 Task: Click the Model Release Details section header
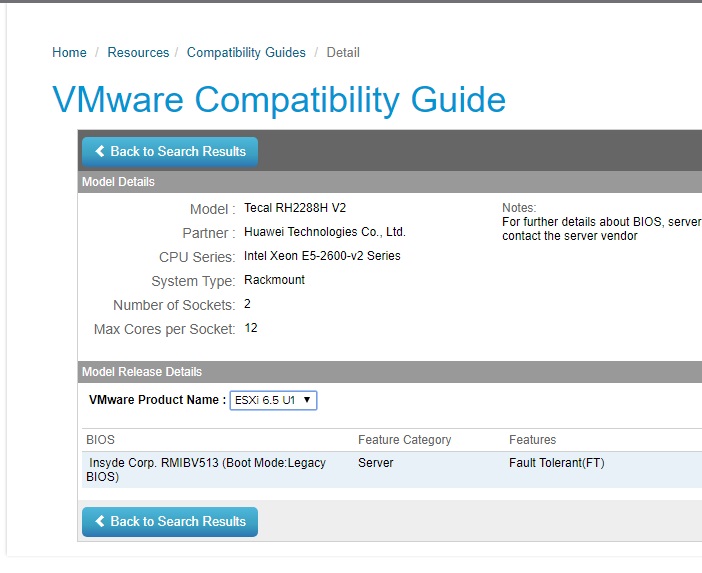point(142,372)
